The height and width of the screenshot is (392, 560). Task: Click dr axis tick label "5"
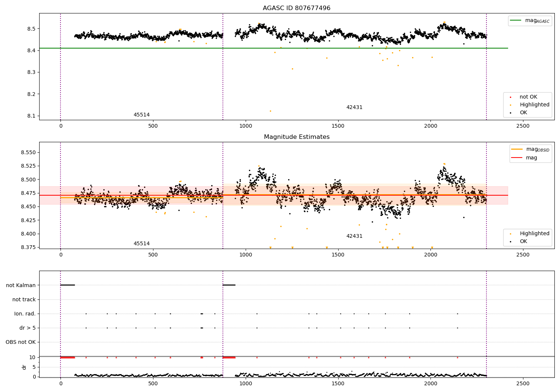(34, 367)
